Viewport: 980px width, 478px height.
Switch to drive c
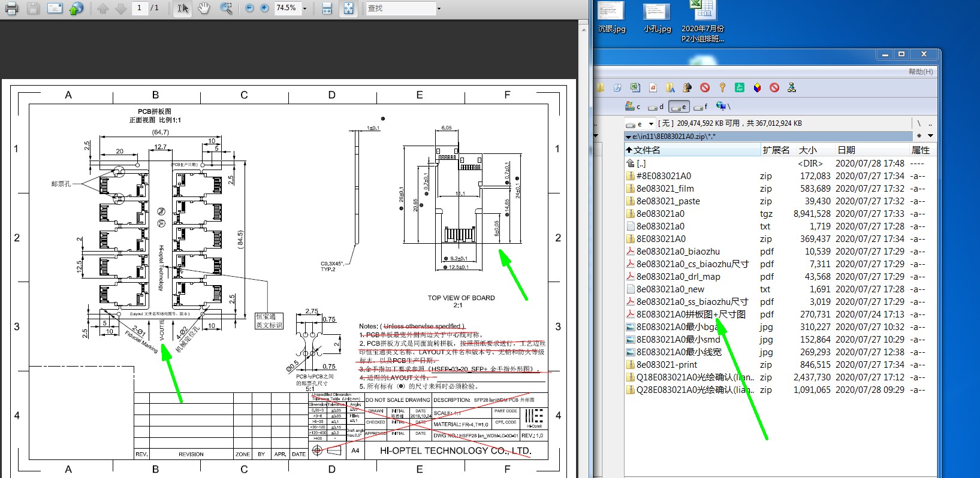click(633, 107)
